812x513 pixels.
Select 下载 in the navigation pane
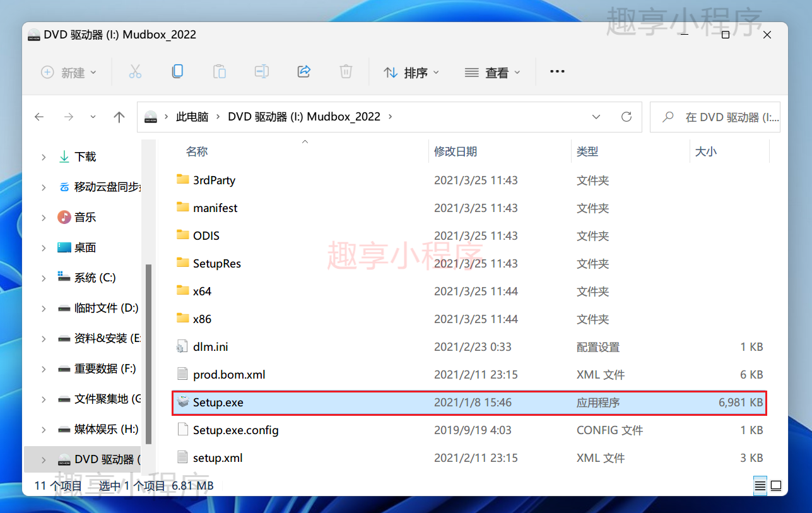pyautogui.click(x=85, y=156)
